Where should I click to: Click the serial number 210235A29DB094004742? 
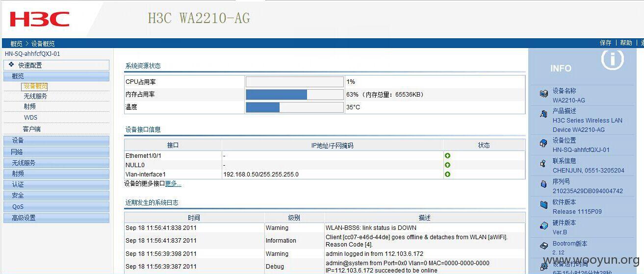click(x=588, y=191)
